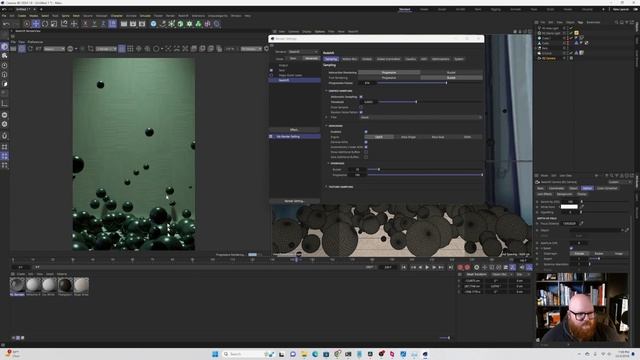Click Render Setting... button at bottom
The image size is (640, 360).
click(x=294, y=201)
